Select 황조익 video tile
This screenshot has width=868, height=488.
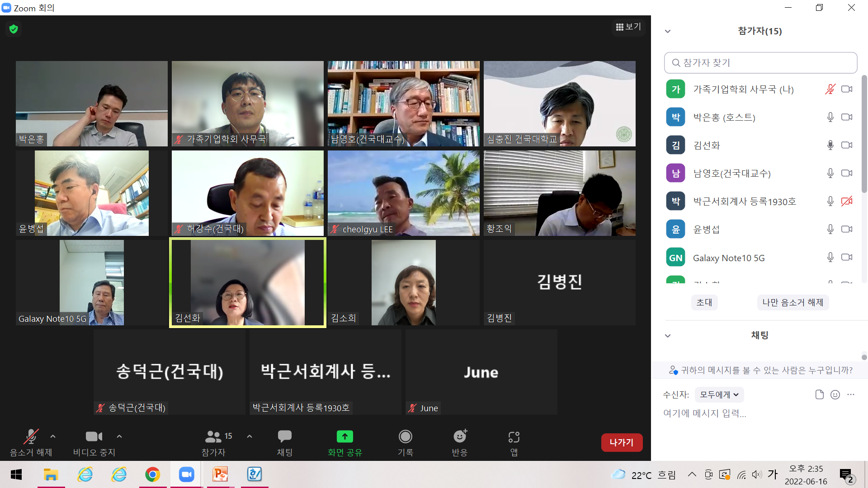pyautogui.click(x=560, y=193)
